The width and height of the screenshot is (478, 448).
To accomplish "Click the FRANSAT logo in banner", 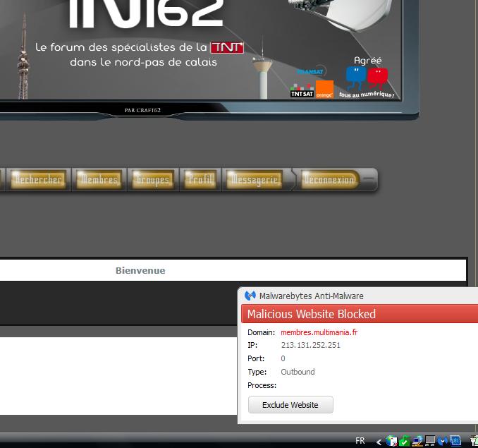I will click(311, 72).
